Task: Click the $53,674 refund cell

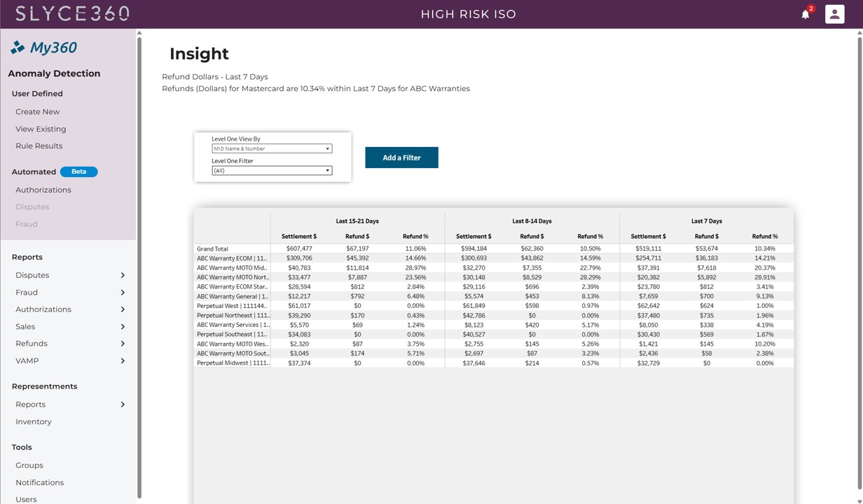Action: (x=707, y=249)
